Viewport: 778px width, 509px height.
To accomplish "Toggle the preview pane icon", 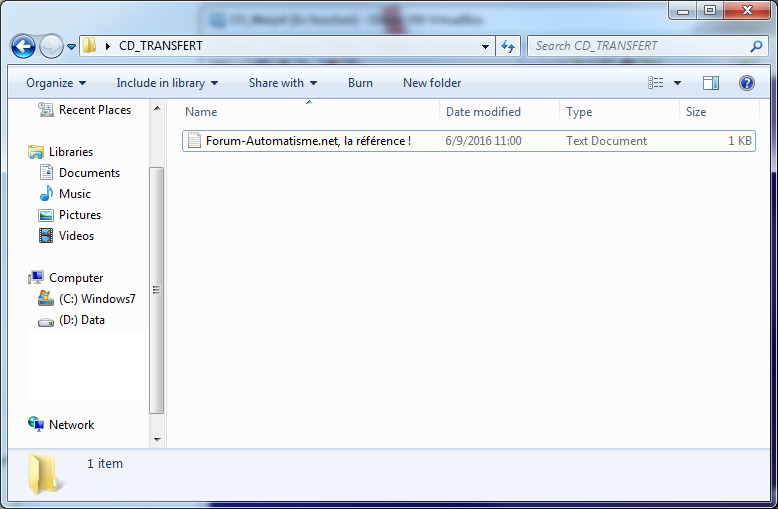I will coord(711,83).
